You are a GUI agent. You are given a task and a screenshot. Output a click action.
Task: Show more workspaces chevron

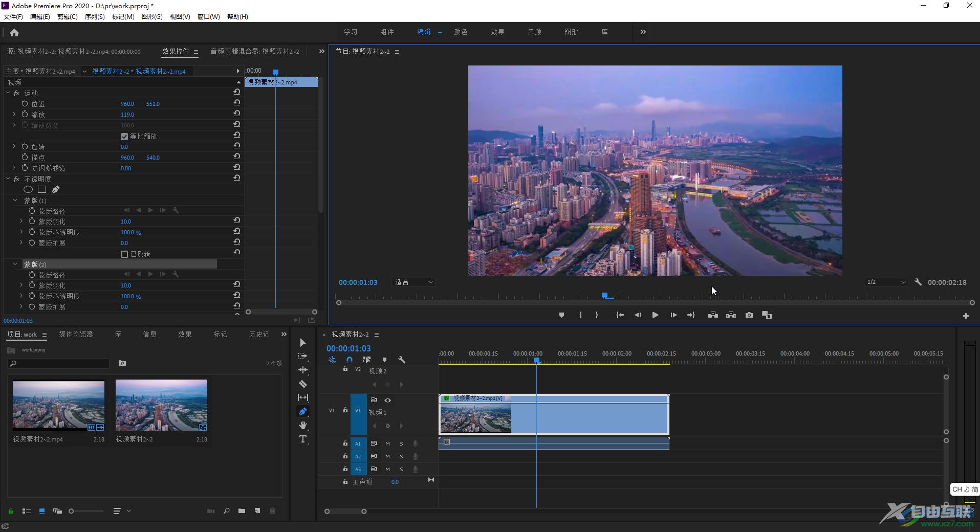pyautogui.click(x=643, y=32)
